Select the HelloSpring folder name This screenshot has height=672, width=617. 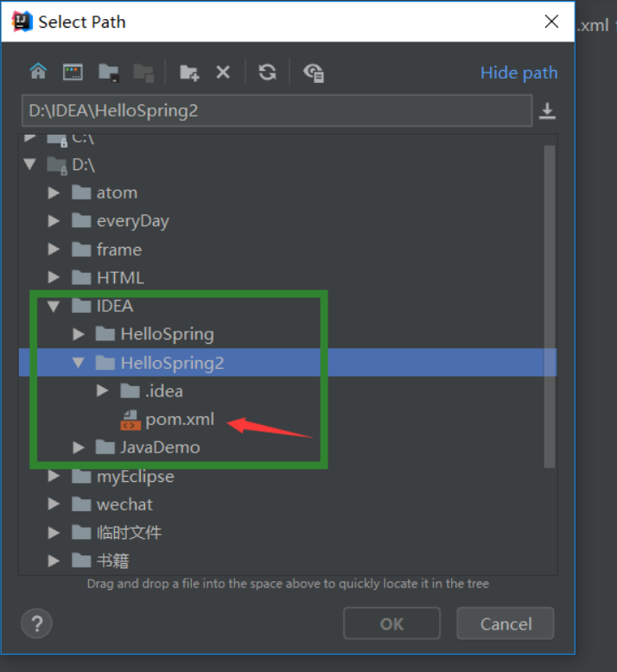pyautogui.click(x=168, y=335)
